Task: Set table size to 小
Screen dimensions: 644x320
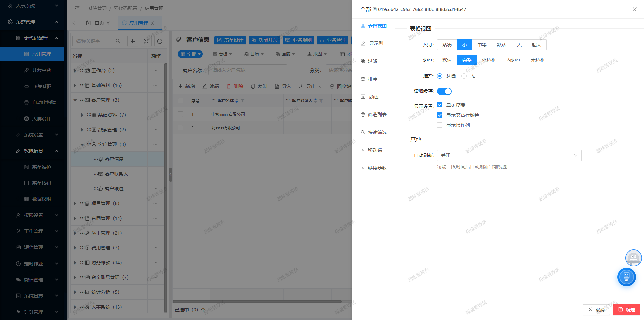Action: click(x=465, y=45)
